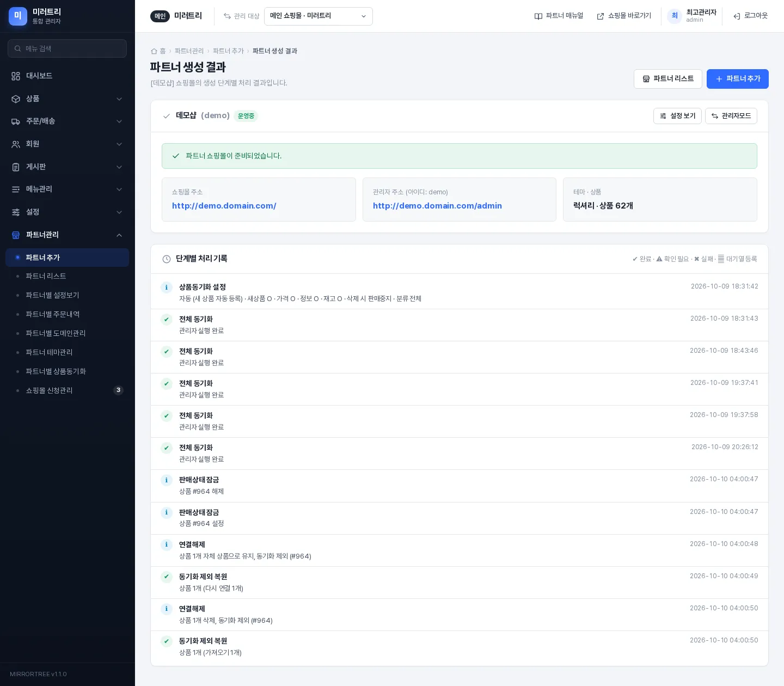Click the 설정 보기 button
This screenshot has width=784, height=686.
tap(677, 116)
